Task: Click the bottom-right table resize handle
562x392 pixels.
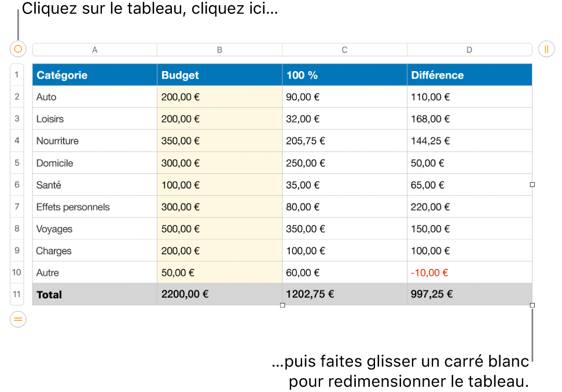Action: 532,305
